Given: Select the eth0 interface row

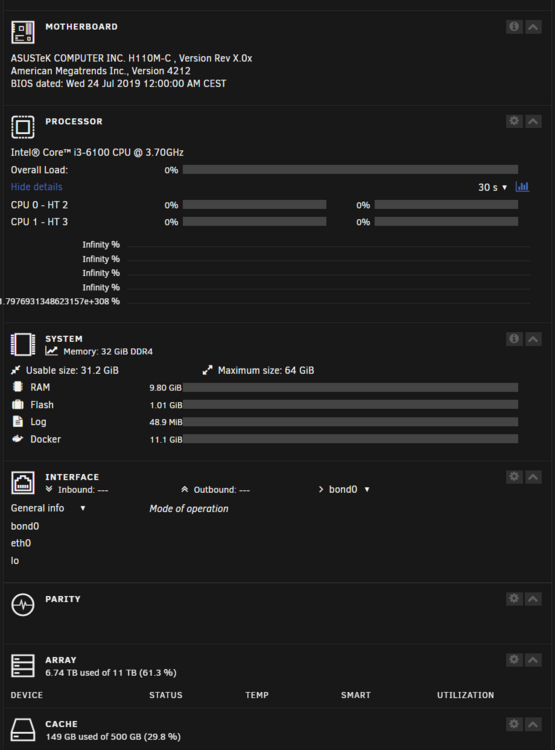Looking at the screenshot, I should [x=21, y=543].
